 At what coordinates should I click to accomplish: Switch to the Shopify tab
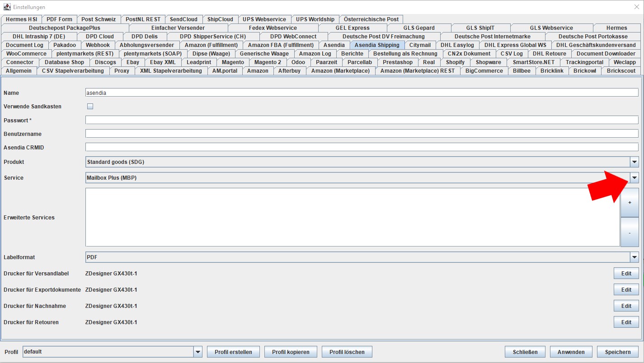coord(455,62)
